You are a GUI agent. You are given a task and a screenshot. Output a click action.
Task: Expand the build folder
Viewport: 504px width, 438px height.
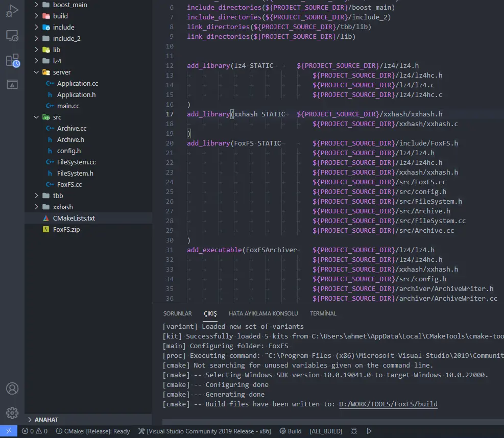(x=36, y=16)
